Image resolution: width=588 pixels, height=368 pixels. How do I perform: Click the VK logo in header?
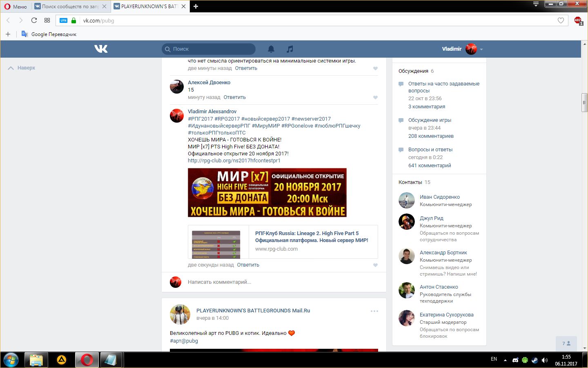tap(101, 49)
